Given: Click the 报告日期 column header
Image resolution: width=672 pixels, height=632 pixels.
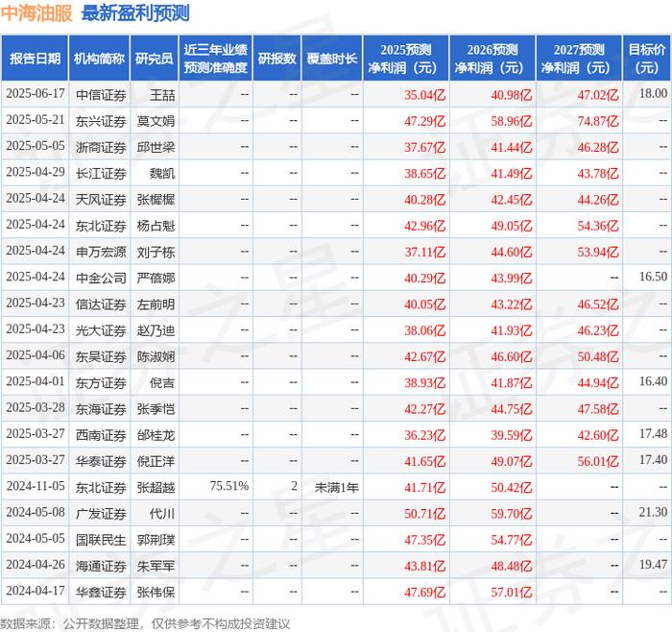Looking at the screenshot, I should point(35,59).
